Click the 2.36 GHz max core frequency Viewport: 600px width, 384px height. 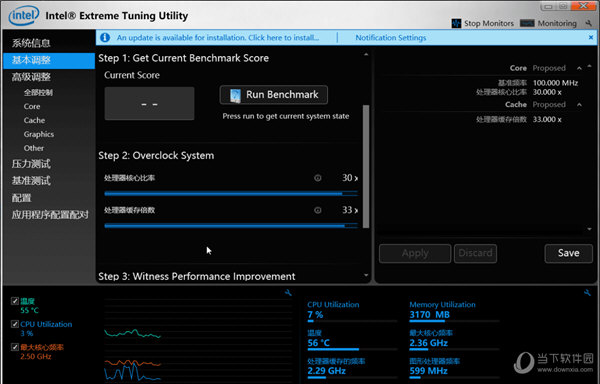point(428,343)
